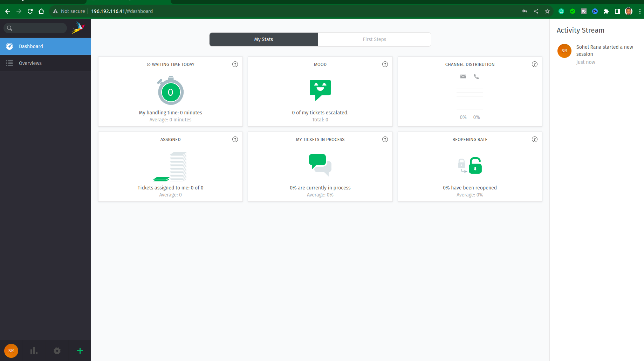The image size is (644, 361).
Task: Open help for Channel Distribution
Action: [x=535, y=64]
